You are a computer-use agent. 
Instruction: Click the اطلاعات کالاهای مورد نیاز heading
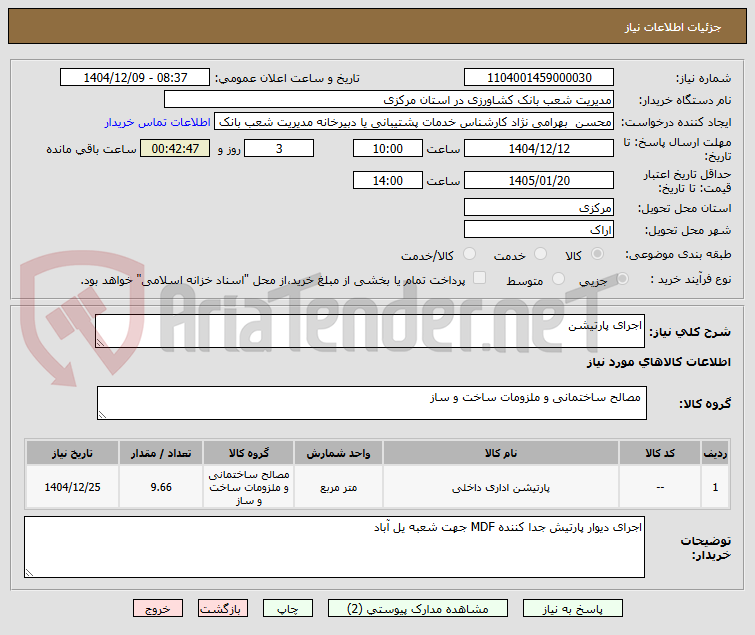pos(658,362)
